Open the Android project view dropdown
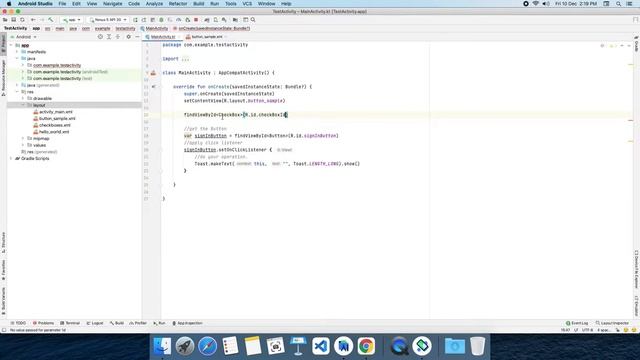Image resolution: width=640 pixels, height=360 pixels. [x=24, y=37]
